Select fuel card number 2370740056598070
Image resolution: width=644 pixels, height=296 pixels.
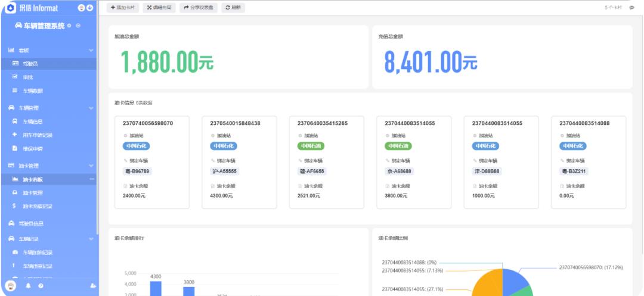pos(148,123)
